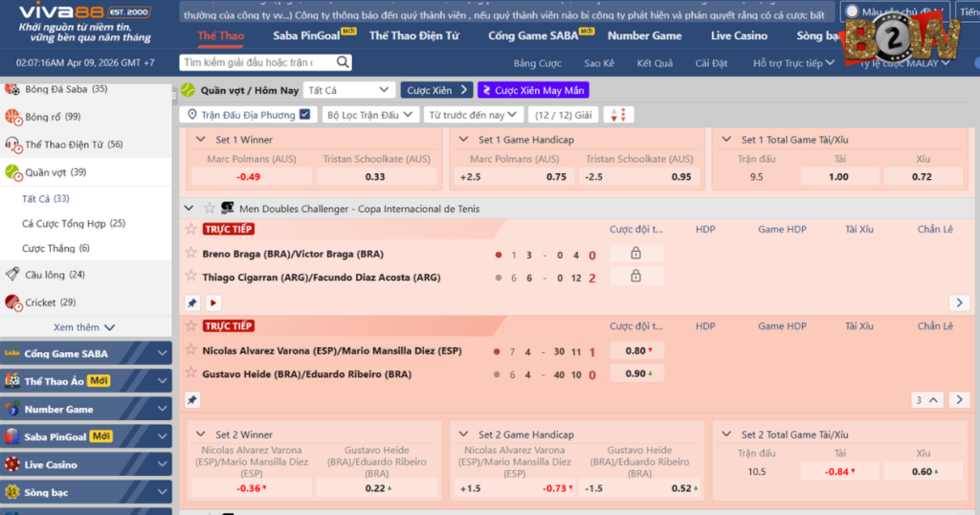Collapse the Men Doubles Challenger league
Image resolution: width=980 pixels, height=515 pixels.
click(189, 208)
